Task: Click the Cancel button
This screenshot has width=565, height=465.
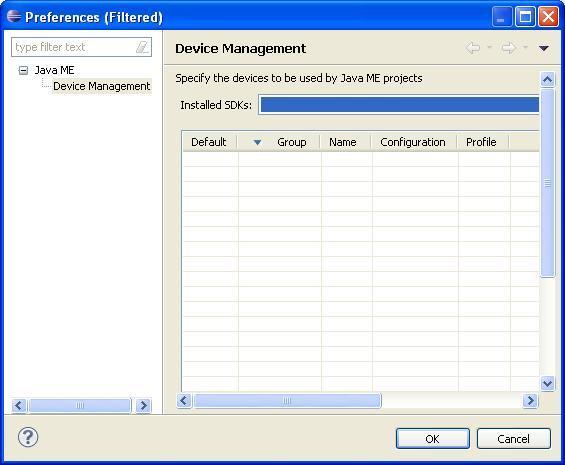Action: [x=513, y=439]
